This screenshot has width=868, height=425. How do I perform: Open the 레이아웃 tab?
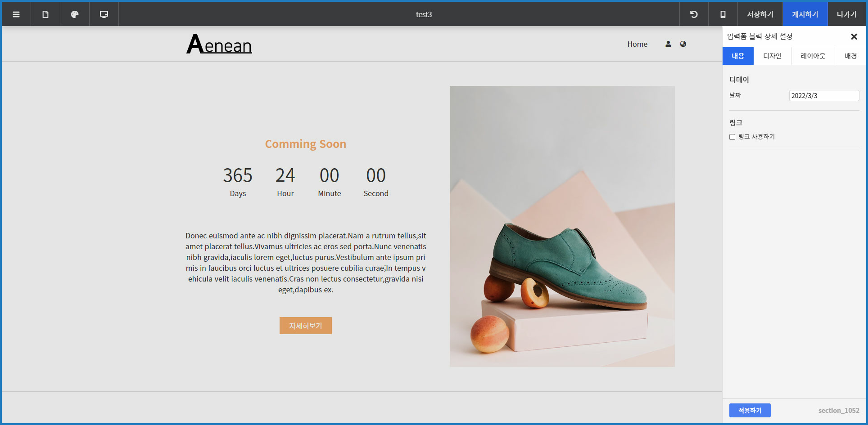coord(813,56)
